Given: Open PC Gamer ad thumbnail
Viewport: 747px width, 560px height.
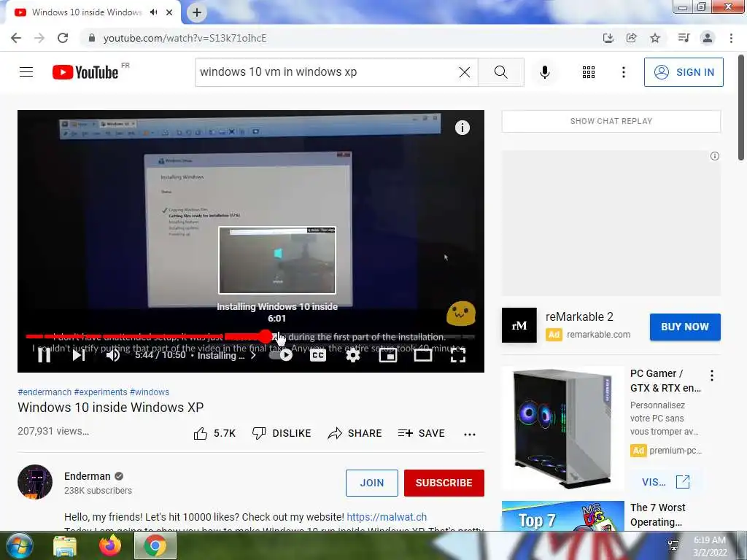Looking at the screenshot, I should coord(562,427).
